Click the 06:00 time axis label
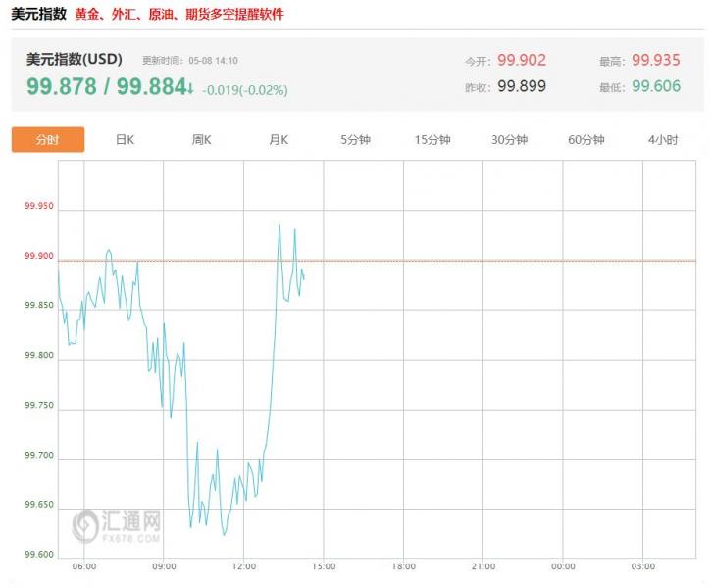Screen dimensions: 711x588 [84, 566]
